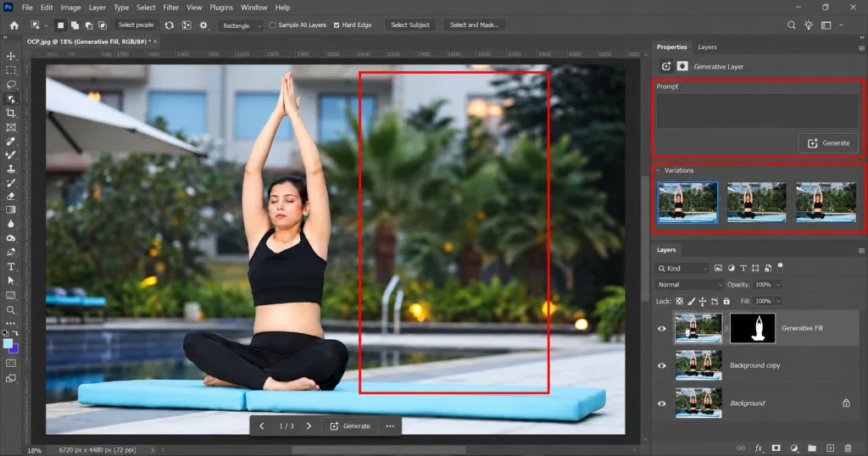Select the Gradient tool
Image resolution: width=868 pixels, height=456 pixels.
(11, 210)
